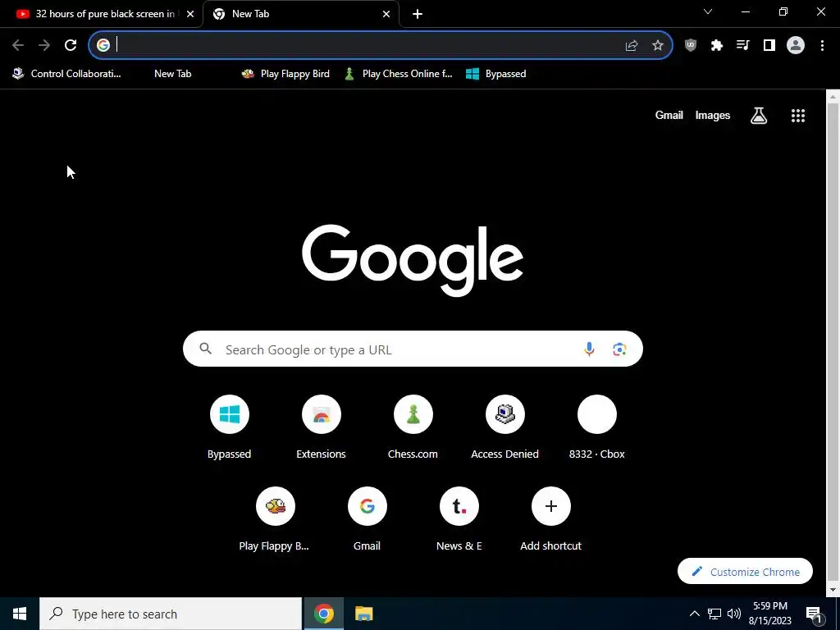Click the magnifier icon in search box
Screen dimensions: 840x630
click(x=205, y=349)
